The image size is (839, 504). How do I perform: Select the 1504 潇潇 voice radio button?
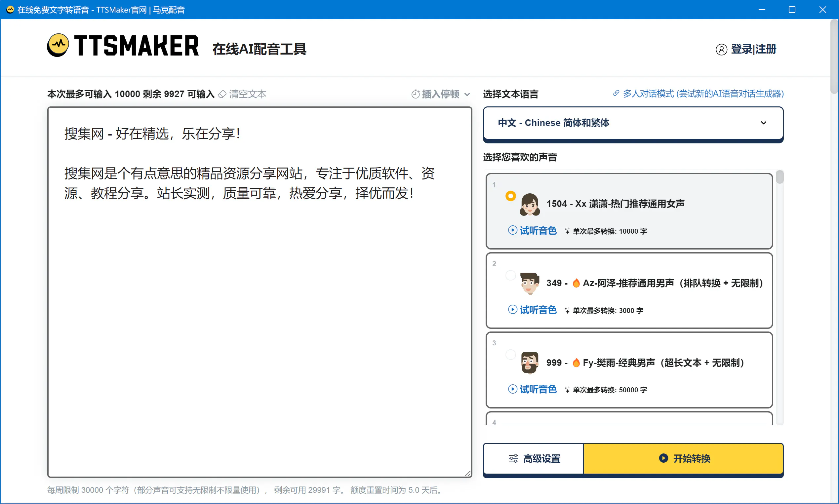pyautogui.click(x=510, y=196)
